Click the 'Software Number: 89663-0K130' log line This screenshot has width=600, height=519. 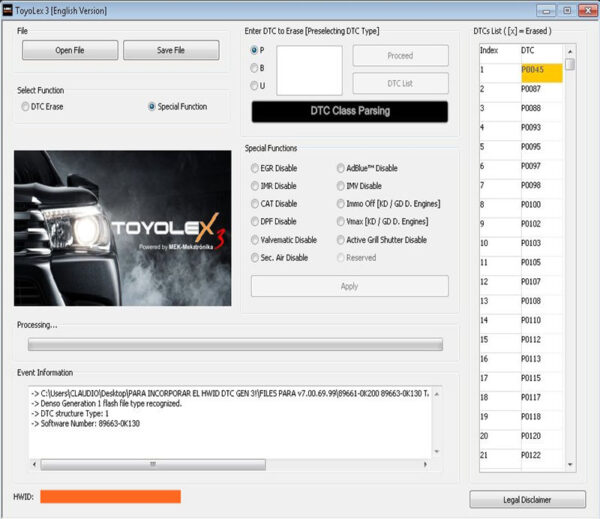(x=86, y=424)
